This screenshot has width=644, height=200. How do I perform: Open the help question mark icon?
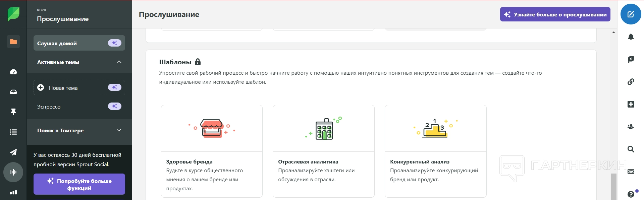point(631,194)
